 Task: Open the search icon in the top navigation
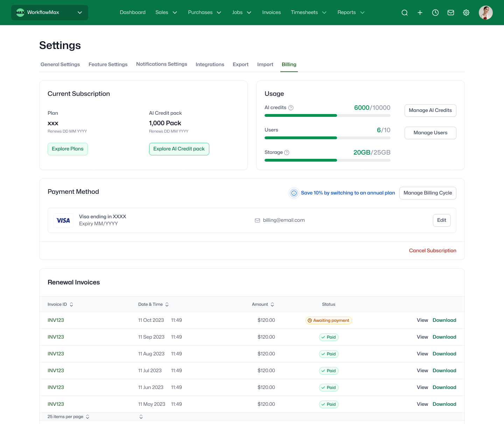[405, 13]
